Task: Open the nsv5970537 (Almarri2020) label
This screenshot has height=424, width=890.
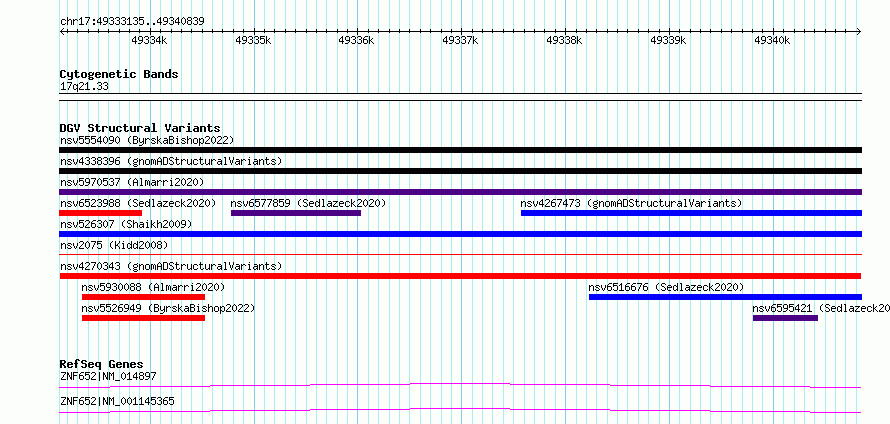Action: 132,182
